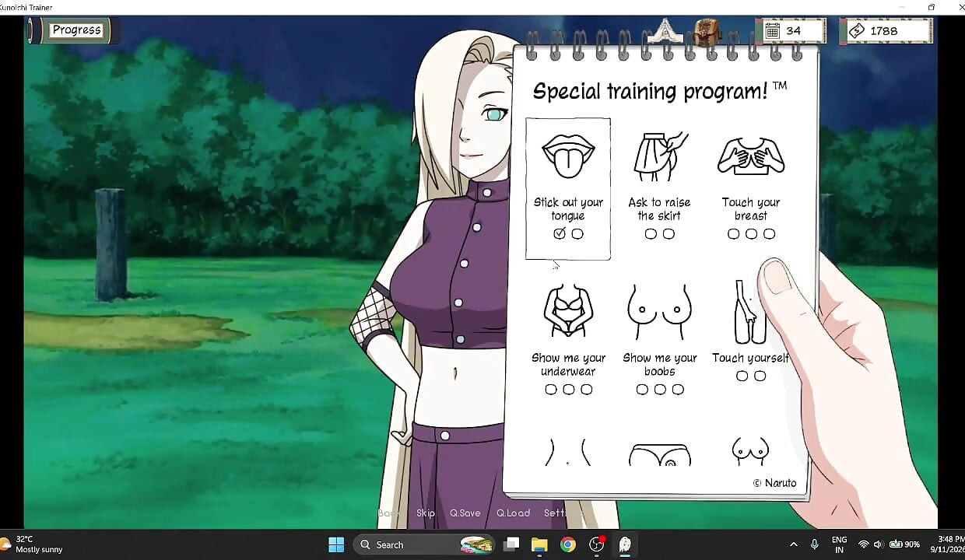Click the taskbar Search box
965x560 pixels.
[x=425, y=544]
